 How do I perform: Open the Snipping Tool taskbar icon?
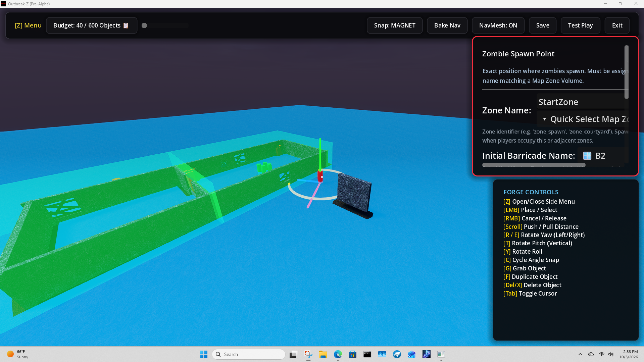point(308,354)
